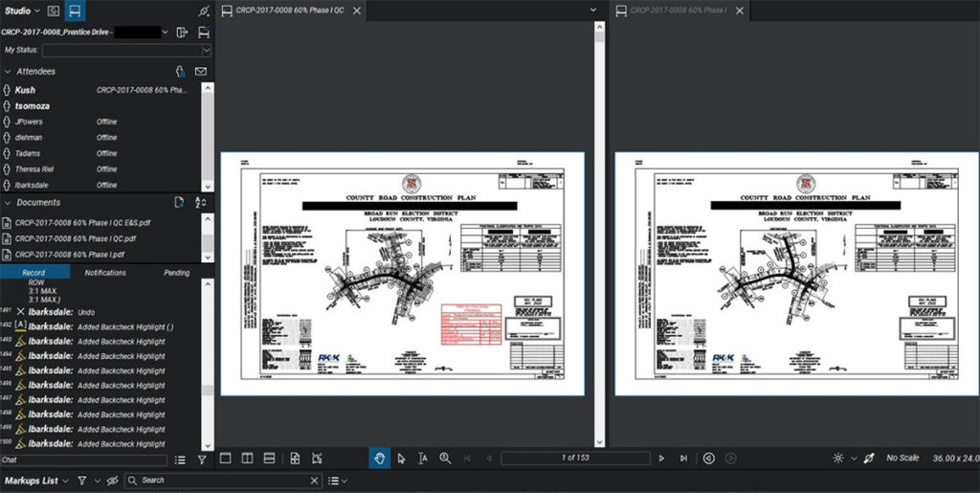
Task: Open the dimmer options dropdown arrow
Action: point(854,458)
